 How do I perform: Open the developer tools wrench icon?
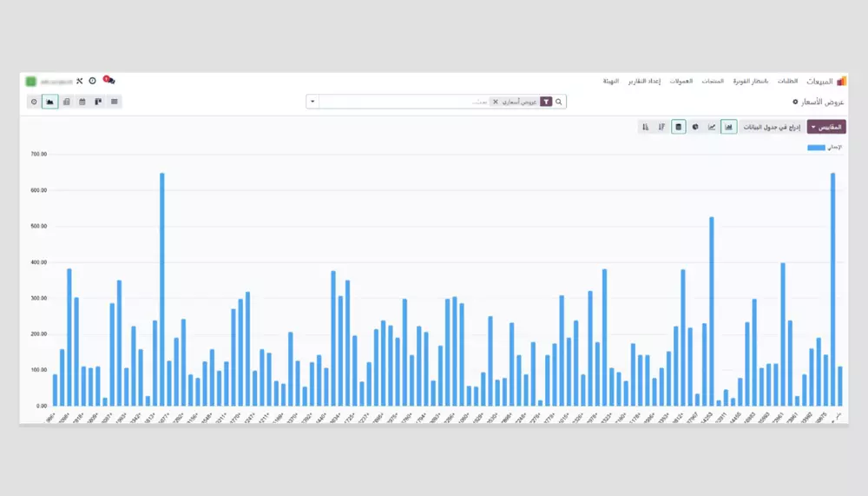(x=79, y=81)
